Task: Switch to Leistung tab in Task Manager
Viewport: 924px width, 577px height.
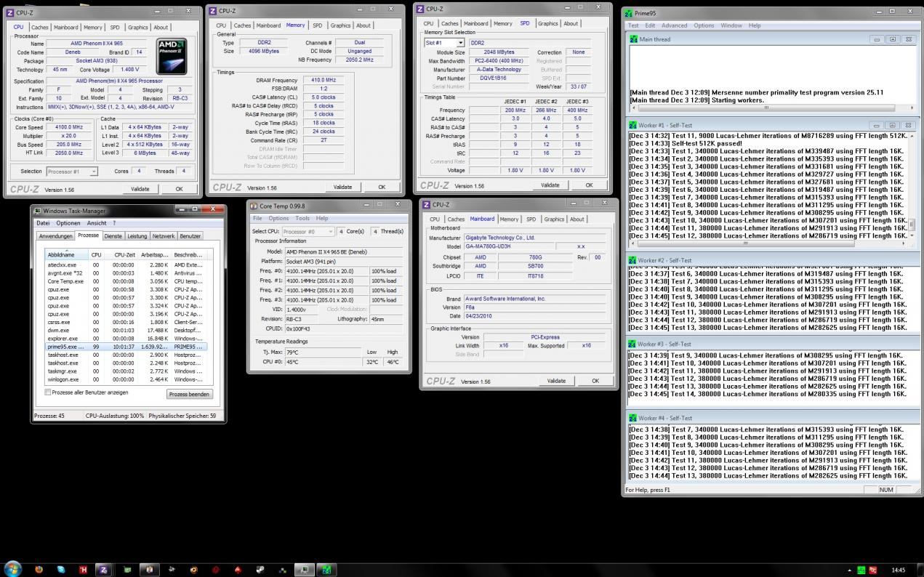Action: [x=137, y=236]
